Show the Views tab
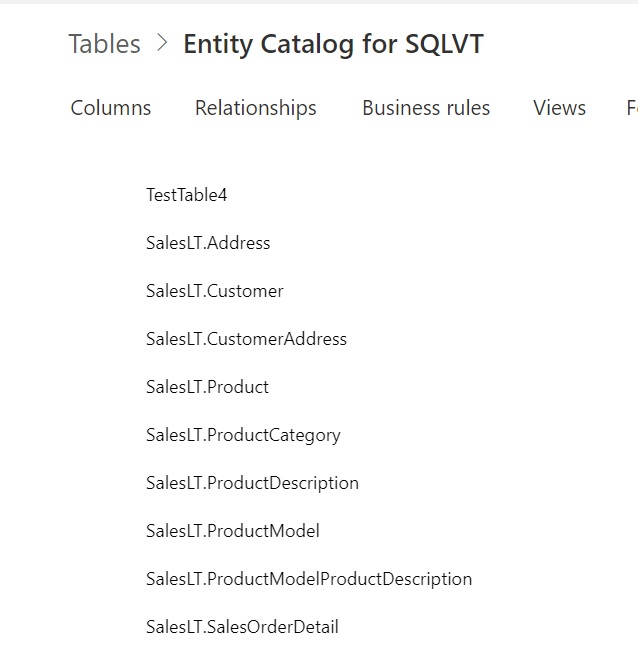 [x=559, y=108]
